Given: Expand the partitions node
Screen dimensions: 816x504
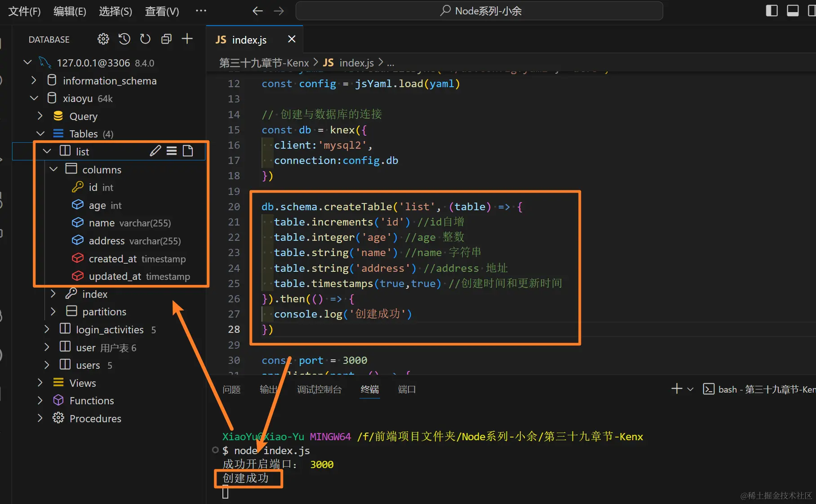Looking at the screenshot, I should (x=53, y=311).
